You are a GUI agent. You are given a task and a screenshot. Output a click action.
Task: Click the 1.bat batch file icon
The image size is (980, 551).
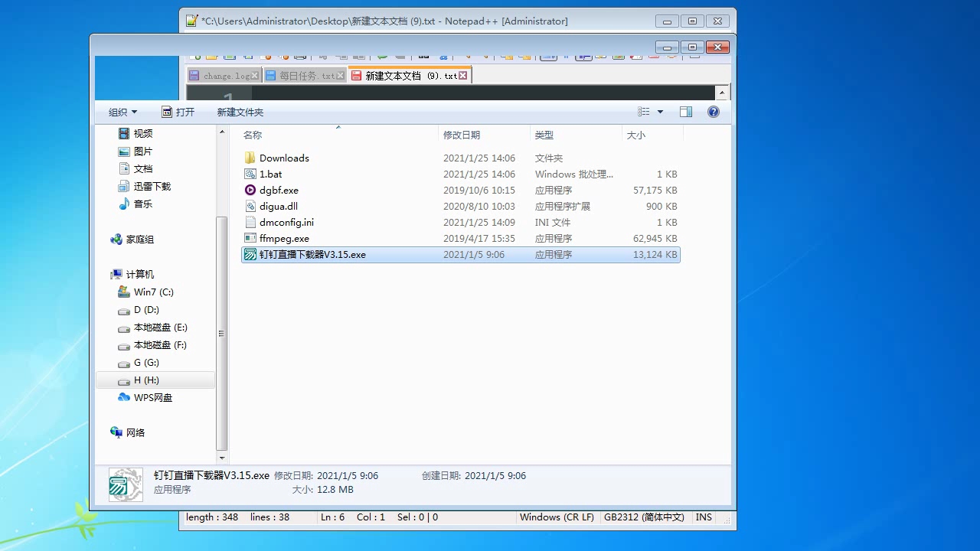[250, 174]
